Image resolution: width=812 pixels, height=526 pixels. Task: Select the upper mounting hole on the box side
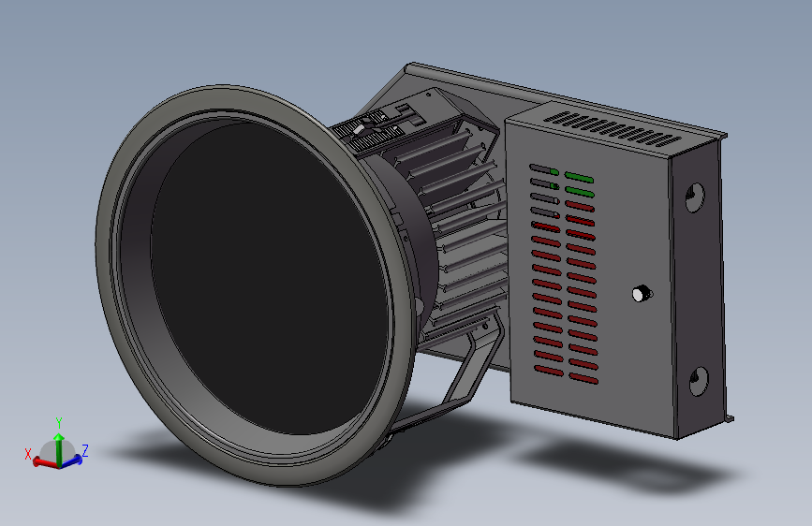click(694, 197)
